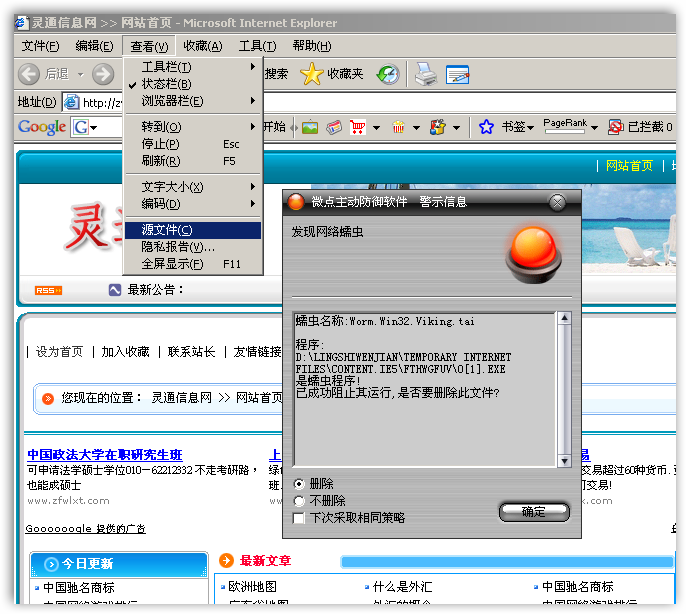Open the dropdown arrow next to shopping cart

376,128
